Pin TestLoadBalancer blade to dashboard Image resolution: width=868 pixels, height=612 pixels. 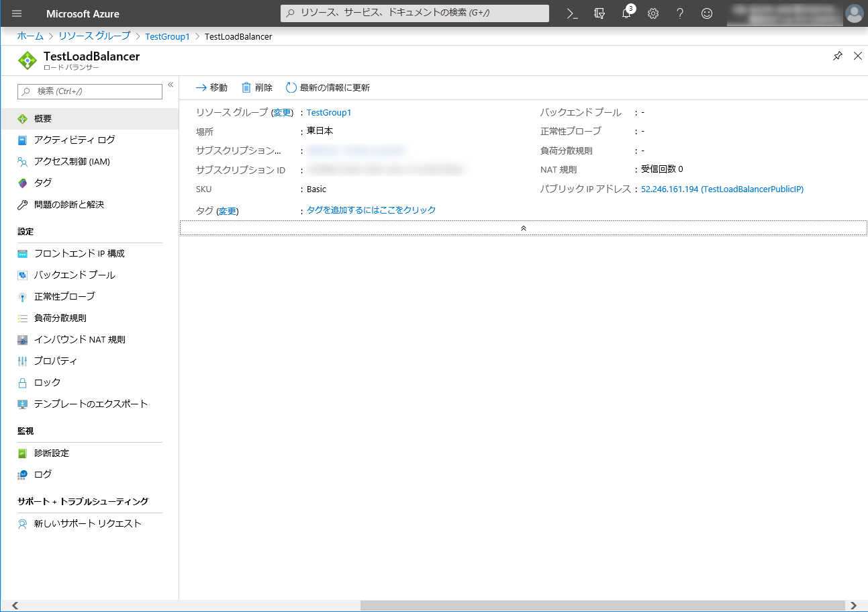pyautogui.click(x=837, y=56)
